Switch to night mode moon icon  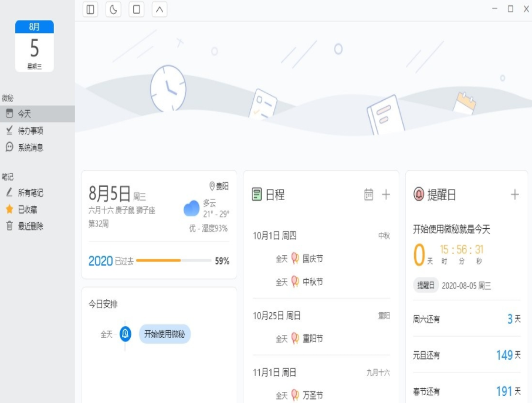tap(113, 9)
